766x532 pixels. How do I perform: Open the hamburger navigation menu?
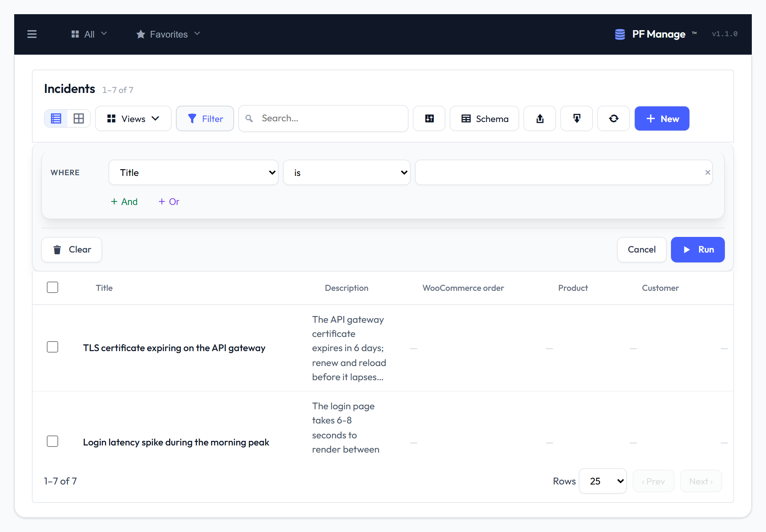pyautogui.click(x=32, y=34)
